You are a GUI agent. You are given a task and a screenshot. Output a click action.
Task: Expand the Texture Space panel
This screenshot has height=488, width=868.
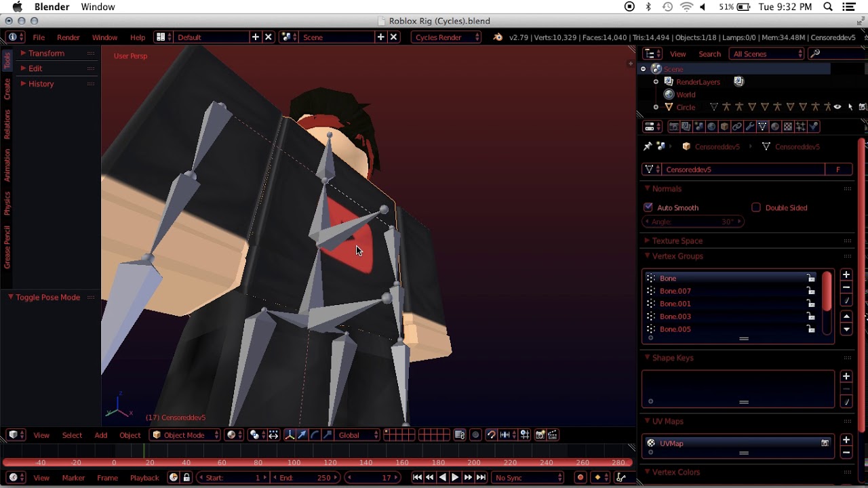[x=677, y=241]
